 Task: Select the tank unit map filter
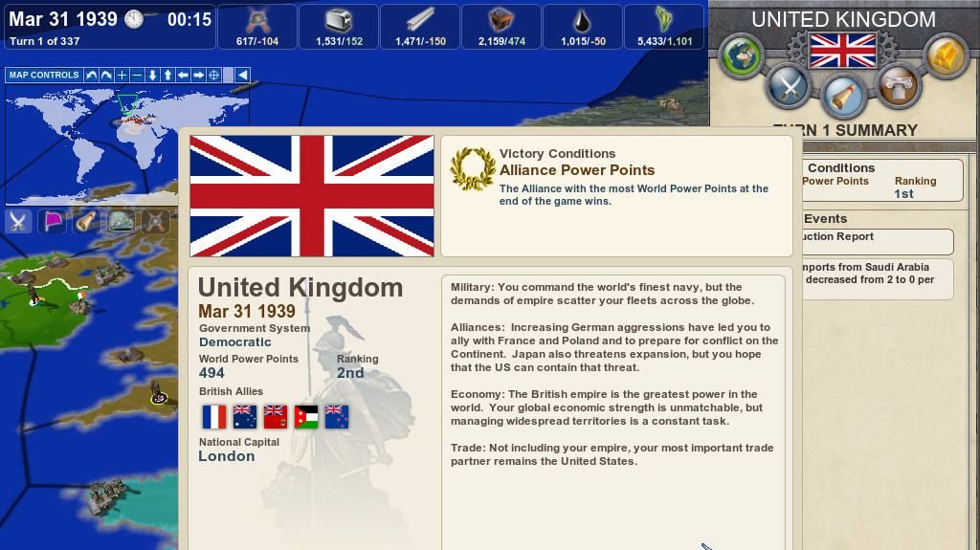coord(121,221)
